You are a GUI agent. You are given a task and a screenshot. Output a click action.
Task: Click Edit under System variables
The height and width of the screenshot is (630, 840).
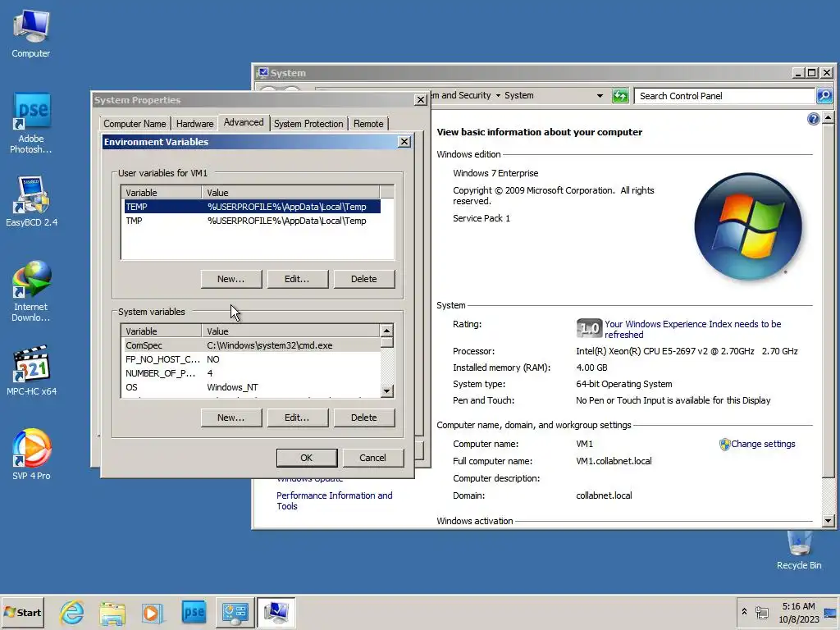tap(297, 418)
